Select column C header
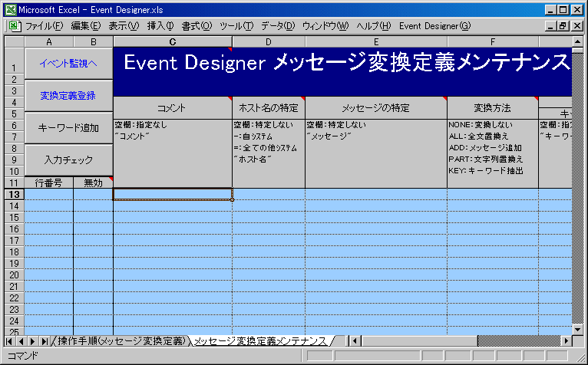 tap(173, 41)
